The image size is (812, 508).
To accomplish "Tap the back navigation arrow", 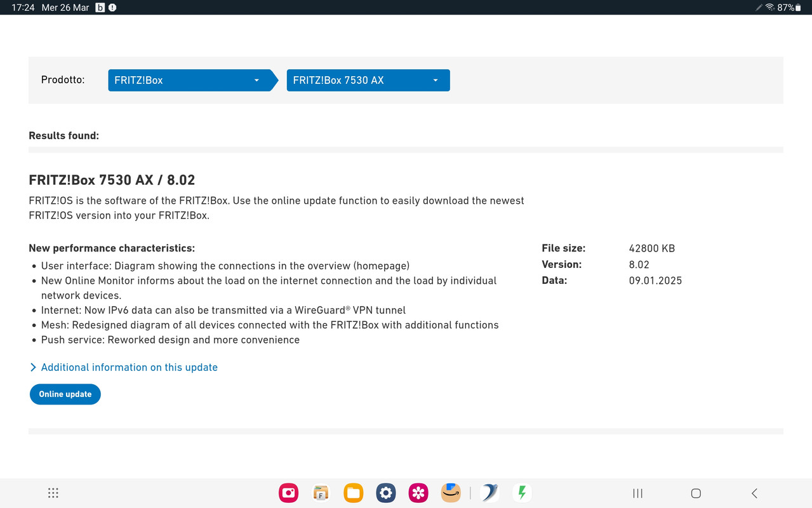I will click(x=754, y=493).
